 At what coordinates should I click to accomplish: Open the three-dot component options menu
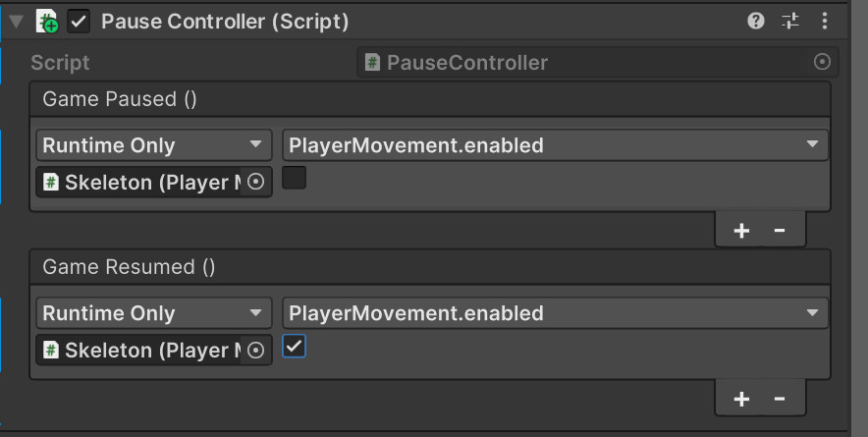824,21
